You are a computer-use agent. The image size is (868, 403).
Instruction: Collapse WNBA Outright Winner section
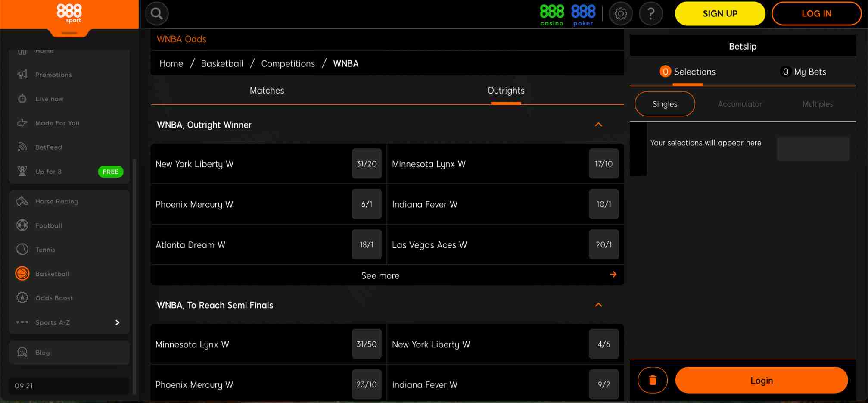598,125
